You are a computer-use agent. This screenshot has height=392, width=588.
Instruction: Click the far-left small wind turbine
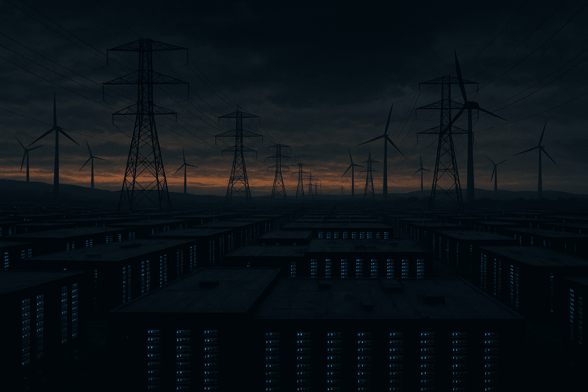point(27,161)
